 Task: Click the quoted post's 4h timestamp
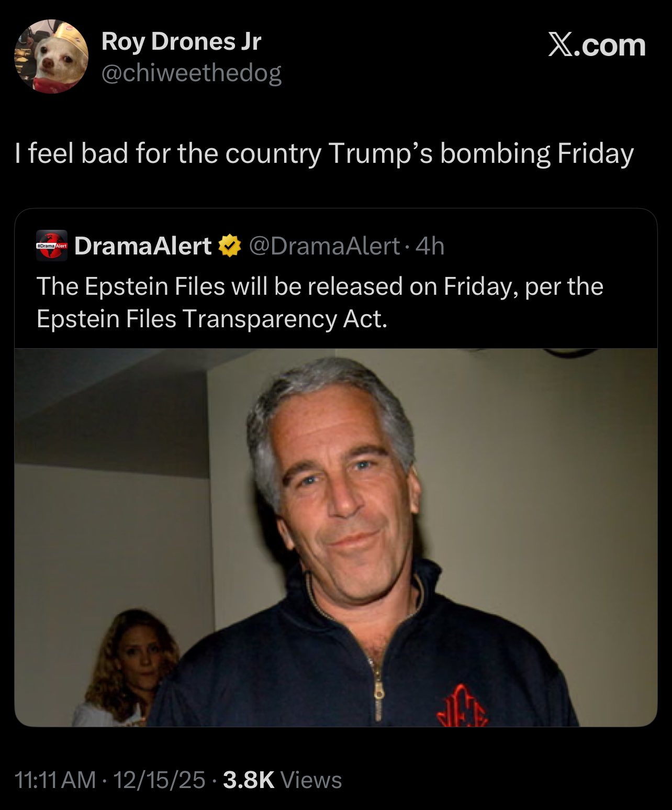click(430, 246)
